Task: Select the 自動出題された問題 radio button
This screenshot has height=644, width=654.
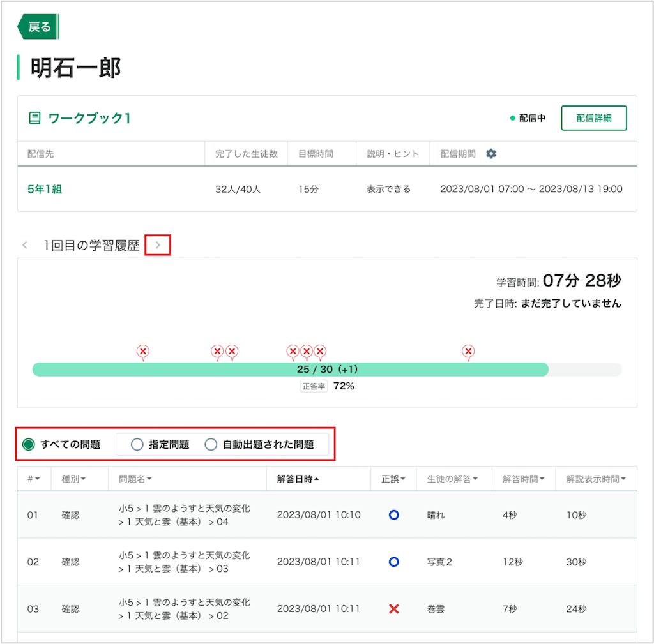Action: click(211, 444)
